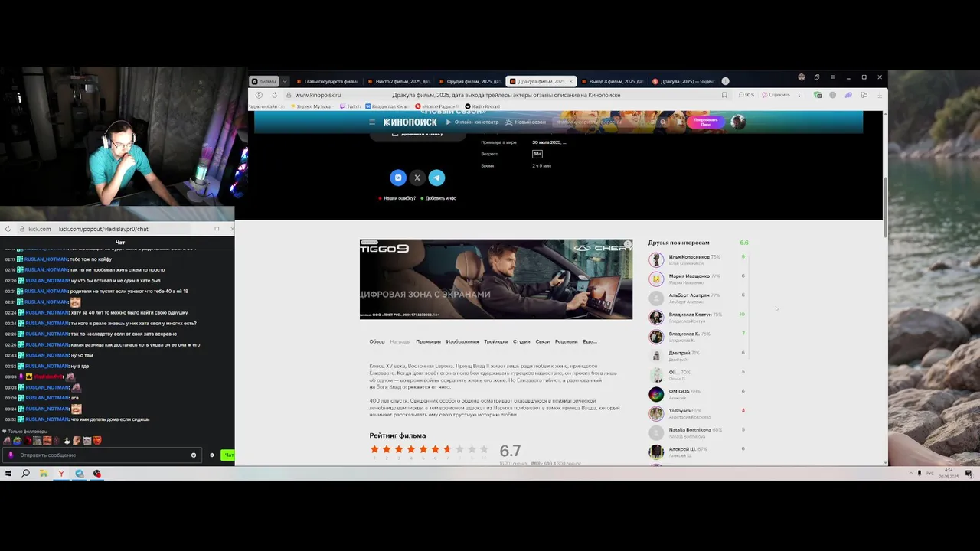Open the Трейлеры section
Viewport: 980px width, 551px height.
tap(495, 341)
